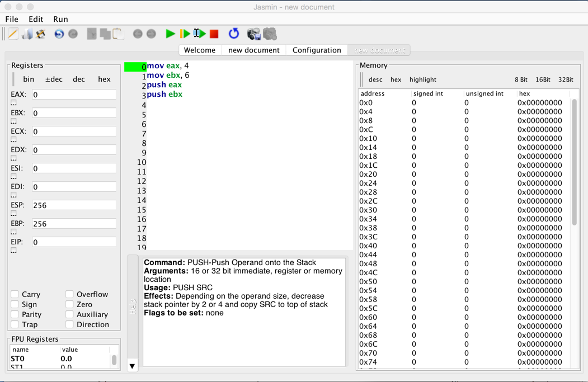
Task: Expand EAX register sub-fields button
Action: tap(14, 103)
